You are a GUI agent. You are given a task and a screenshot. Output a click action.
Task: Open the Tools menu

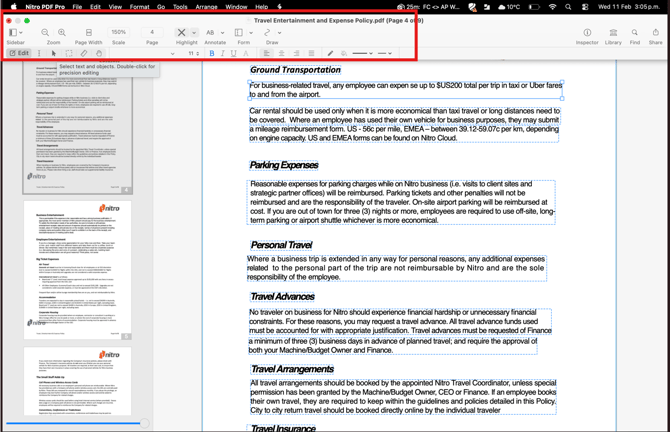point(180,7)
